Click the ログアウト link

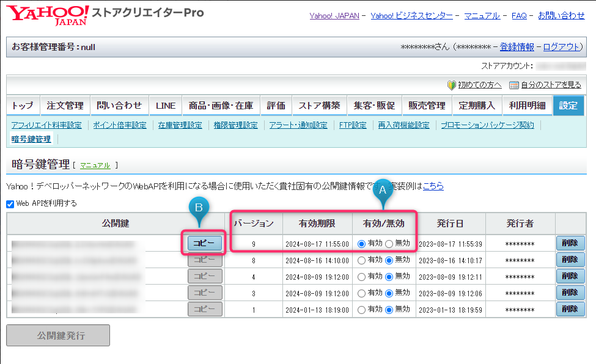click(561, 47)
